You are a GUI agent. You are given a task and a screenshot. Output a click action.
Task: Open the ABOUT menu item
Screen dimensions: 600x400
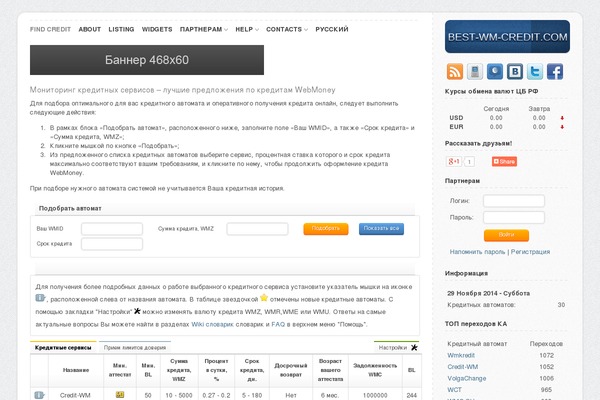click(x=90, y=29)
